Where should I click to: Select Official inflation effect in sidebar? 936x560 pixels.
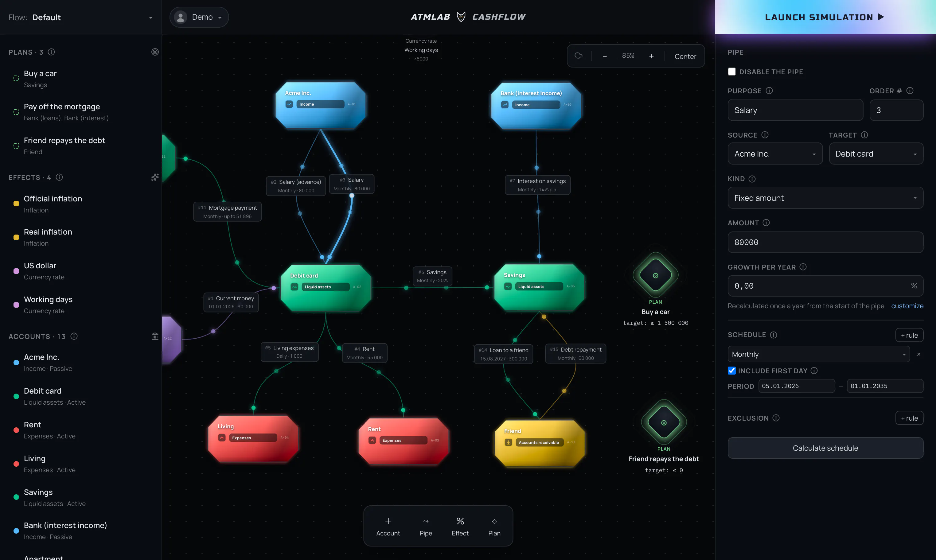tap(81, 204)
